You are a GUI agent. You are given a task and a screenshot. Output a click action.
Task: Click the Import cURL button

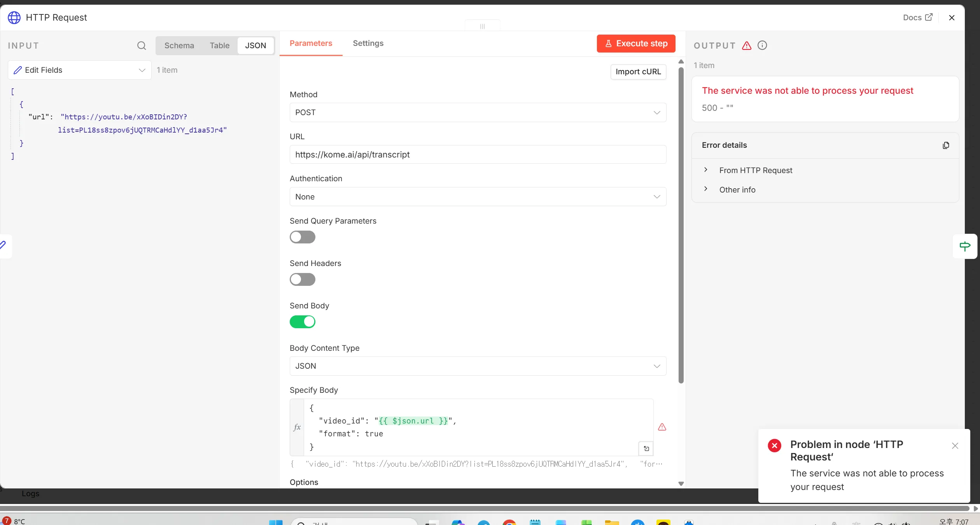pos(638,72)
